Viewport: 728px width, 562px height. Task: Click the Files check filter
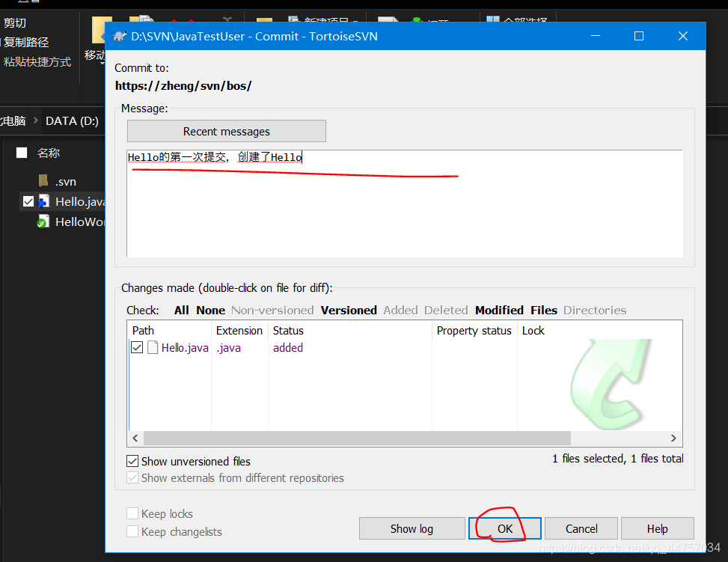[x=544, y=311]
